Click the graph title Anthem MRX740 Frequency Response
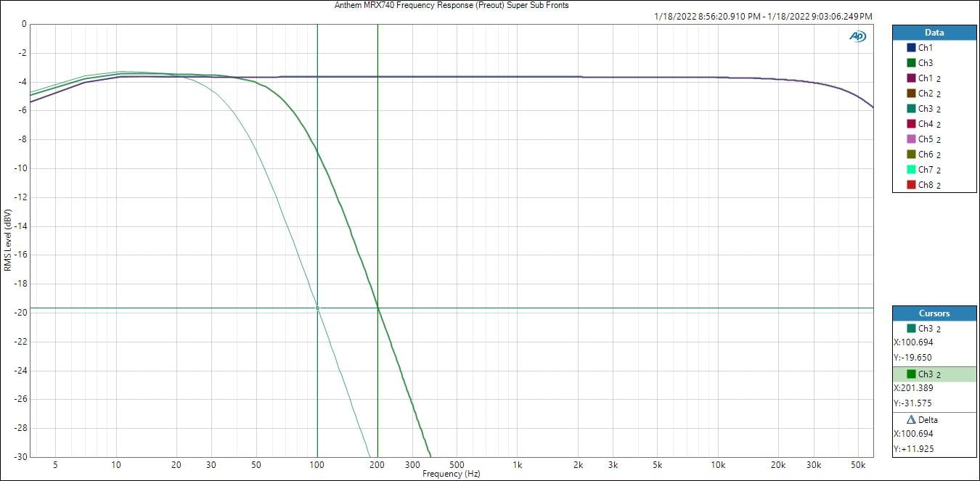Viewport: 980px width, 481px height. (x=451, y=5)
